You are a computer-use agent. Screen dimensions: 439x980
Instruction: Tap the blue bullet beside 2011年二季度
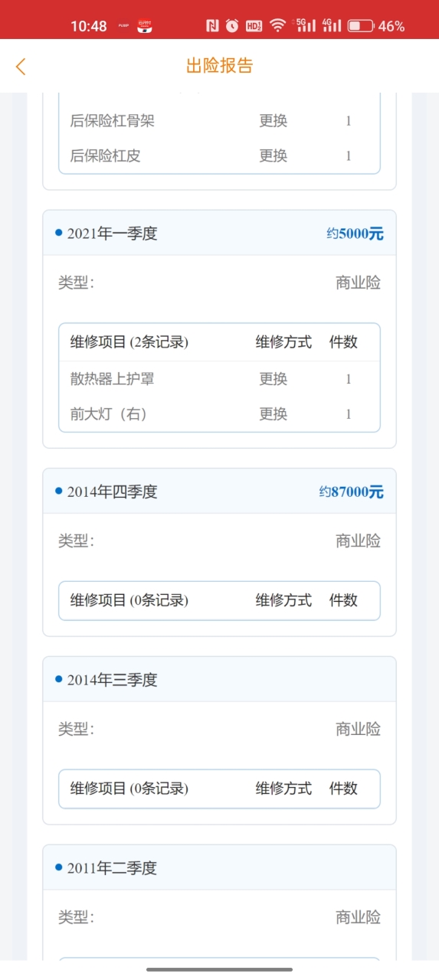click(59, 867)
